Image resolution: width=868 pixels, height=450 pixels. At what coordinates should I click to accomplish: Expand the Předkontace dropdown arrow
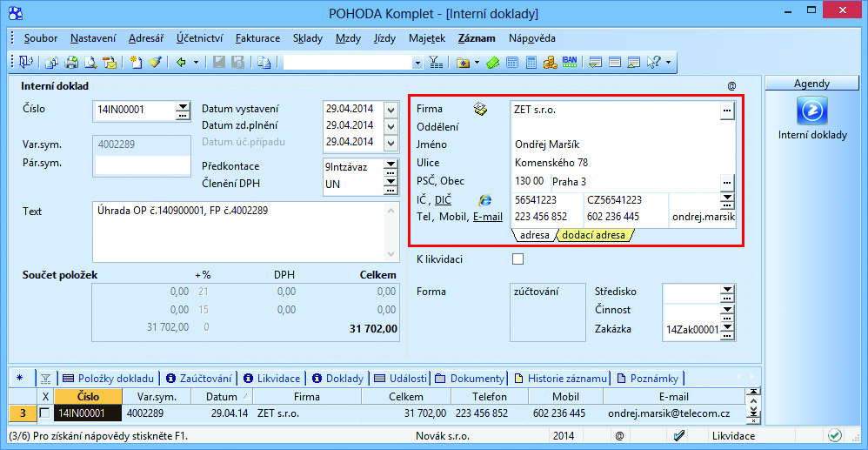(391, 163)
